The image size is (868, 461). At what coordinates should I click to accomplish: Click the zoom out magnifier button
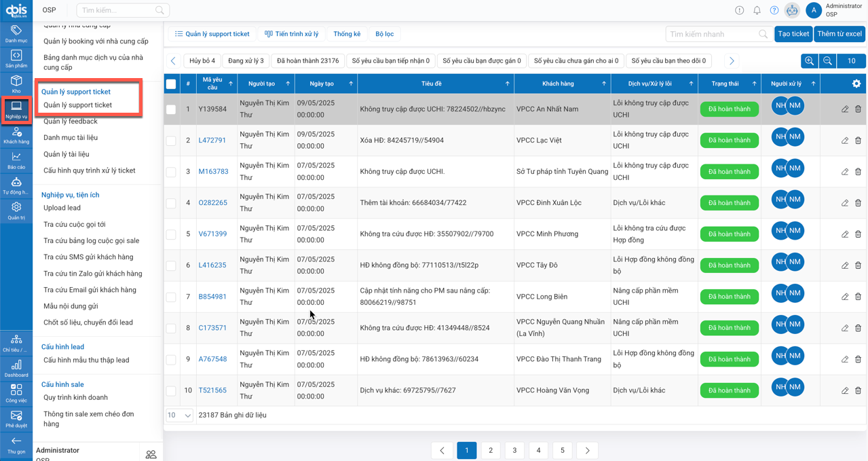[x=827, y=61]
